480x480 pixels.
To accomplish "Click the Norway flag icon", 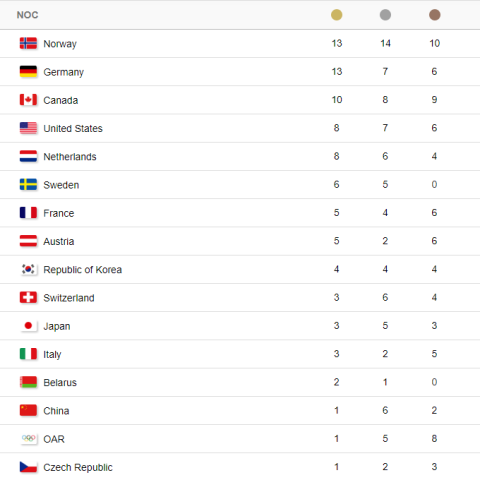I will tap(28, 44).
